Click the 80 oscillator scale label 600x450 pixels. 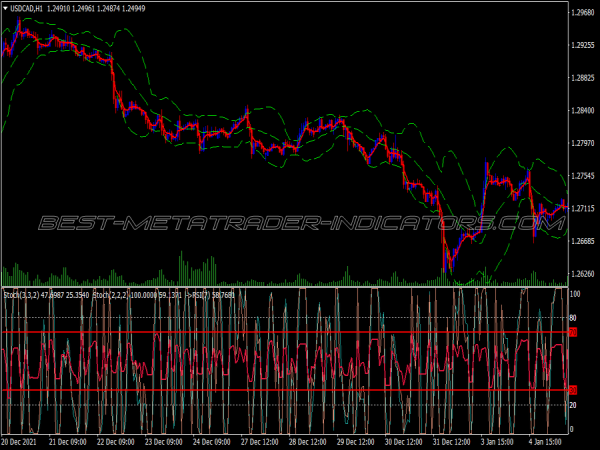(573, 318)
